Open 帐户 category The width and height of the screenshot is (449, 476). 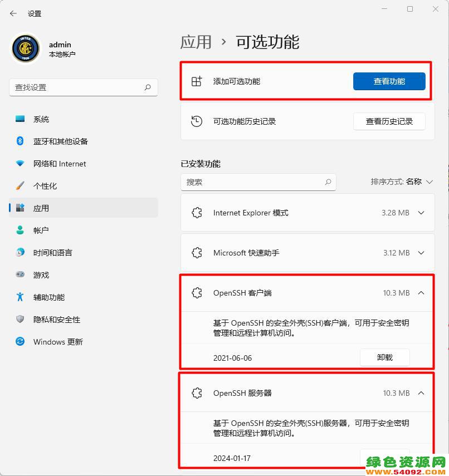84,230
